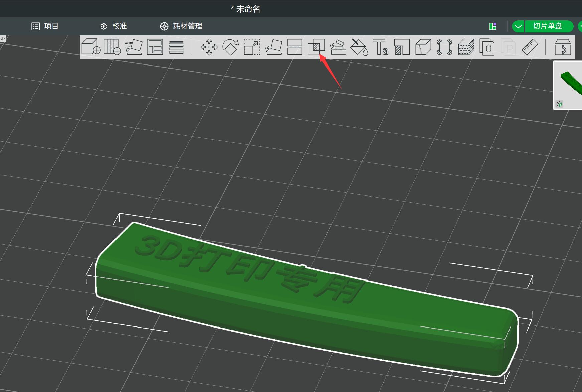Select the Color painting bucket tool

click(x=359, y=47)
